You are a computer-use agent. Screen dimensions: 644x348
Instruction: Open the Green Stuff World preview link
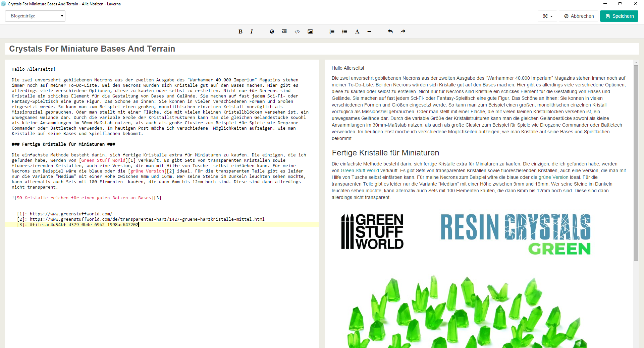tap(360, 170)
